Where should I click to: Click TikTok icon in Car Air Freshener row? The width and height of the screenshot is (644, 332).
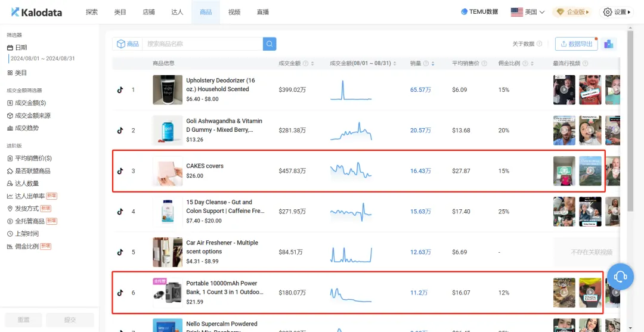coord(120,252)
